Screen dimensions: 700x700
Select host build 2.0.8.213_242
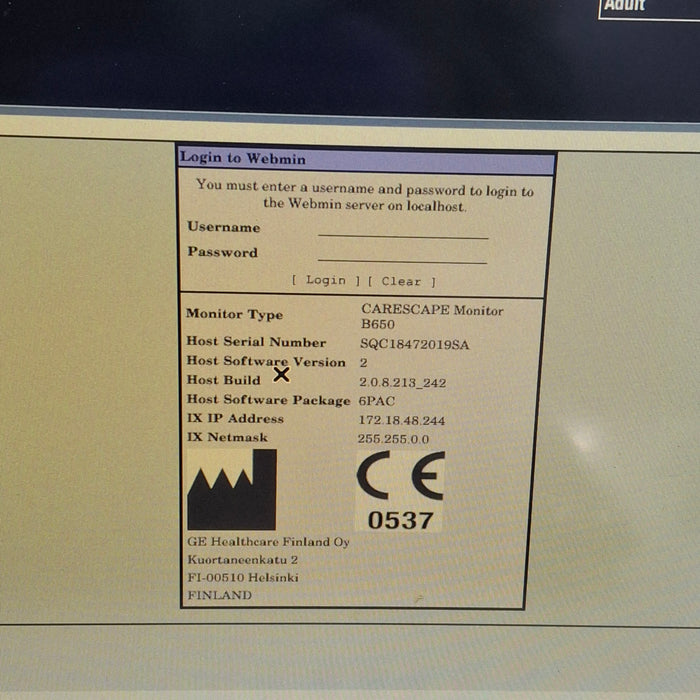click(403, 383)
